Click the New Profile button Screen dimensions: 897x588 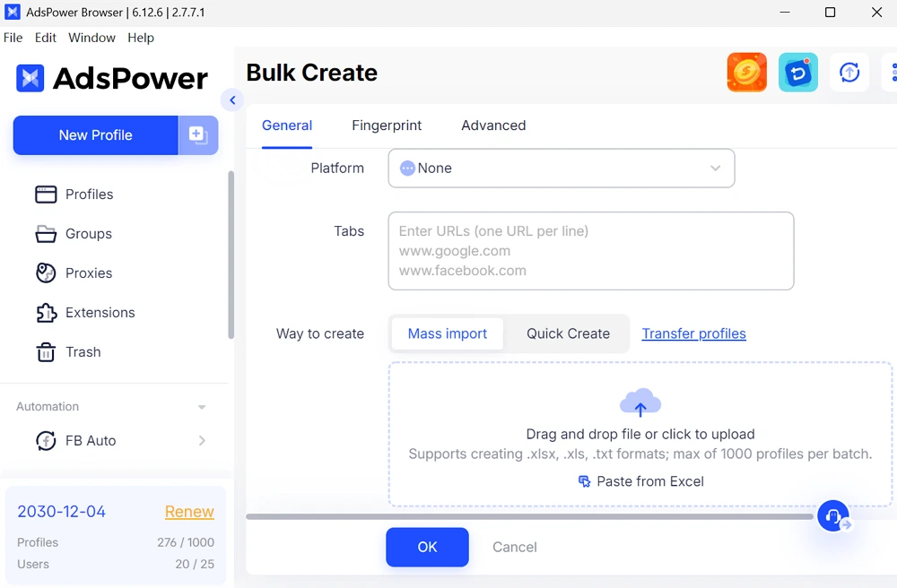click(96, 135)
